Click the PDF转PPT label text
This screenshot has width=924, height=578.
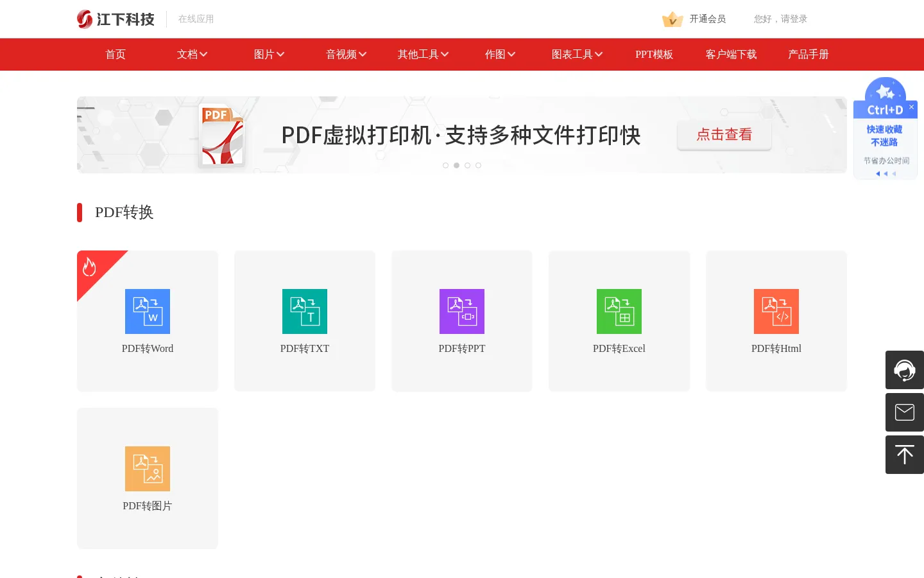pos(462,349)
